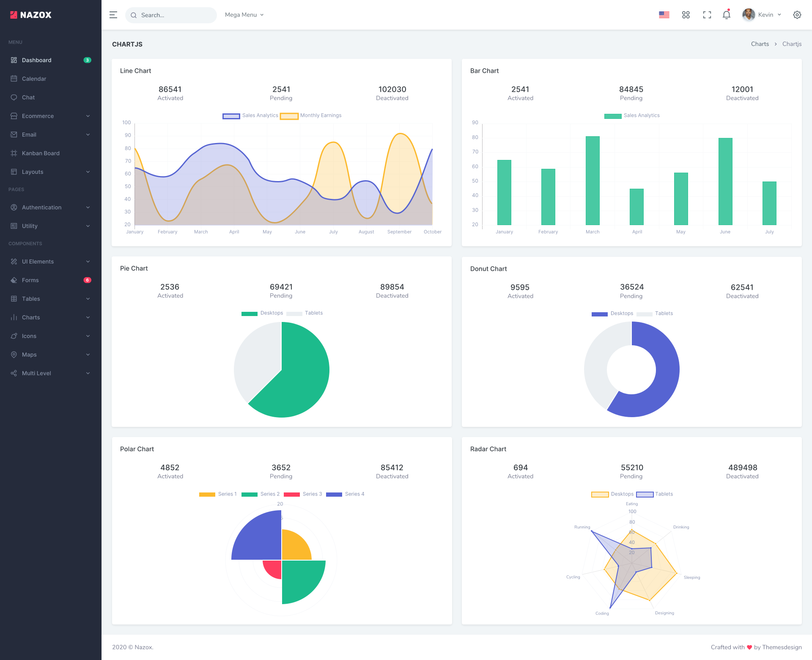Expand the Email submenu chevron
This screenshot has width=812, height=660.
pyautogui.click(x=88, y=135)
